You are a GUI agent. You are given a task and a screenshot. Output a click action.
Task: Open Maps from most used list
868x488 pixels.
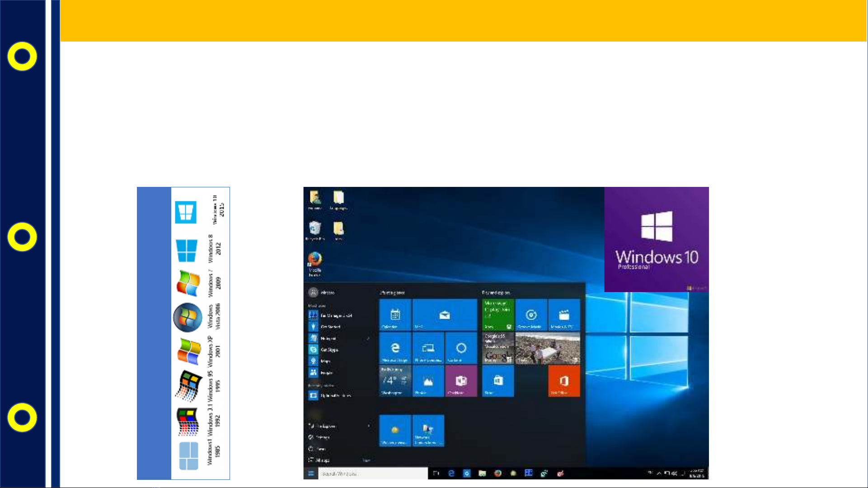tap(319, 361)
